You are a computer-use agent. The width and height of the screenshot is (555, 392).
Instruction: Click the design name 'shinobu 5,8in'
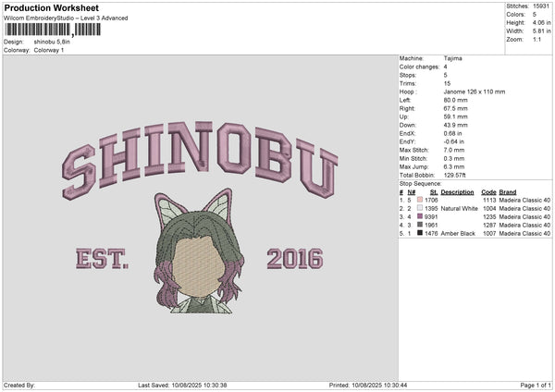[x=52, y=42]
